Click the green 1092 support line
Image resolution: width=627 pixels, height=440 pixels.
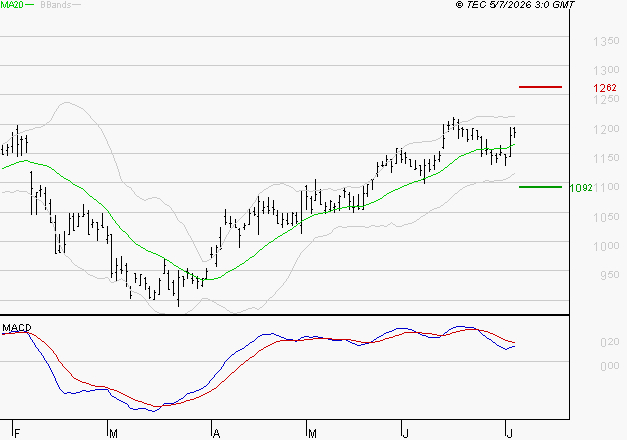(x=540, y=187)
